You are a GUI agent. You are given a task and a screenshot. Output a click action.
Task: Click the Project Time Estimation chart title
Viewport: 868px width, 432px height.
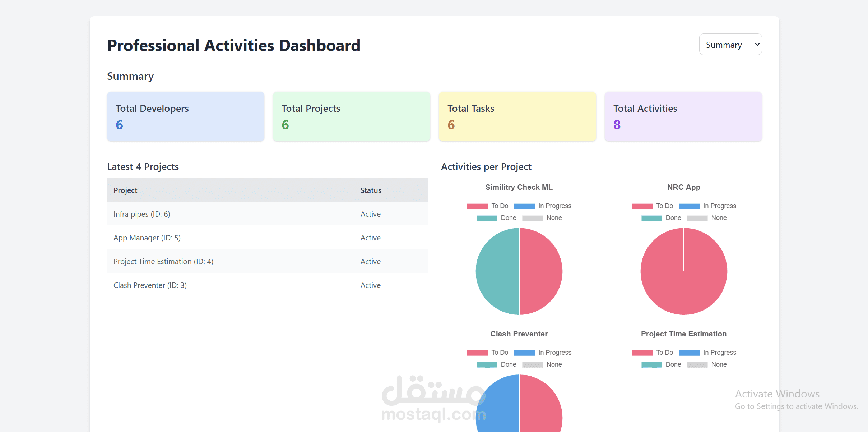(684, 334)
